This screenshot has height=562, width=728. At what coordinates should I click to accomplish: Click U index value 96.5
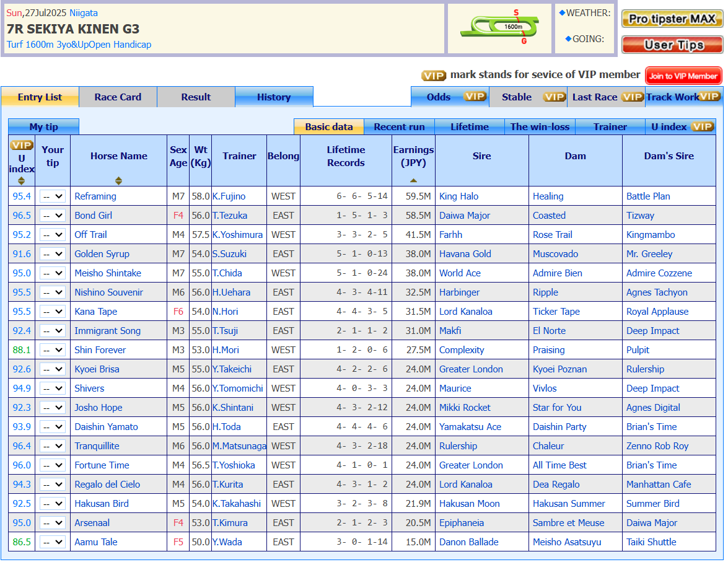22,216
